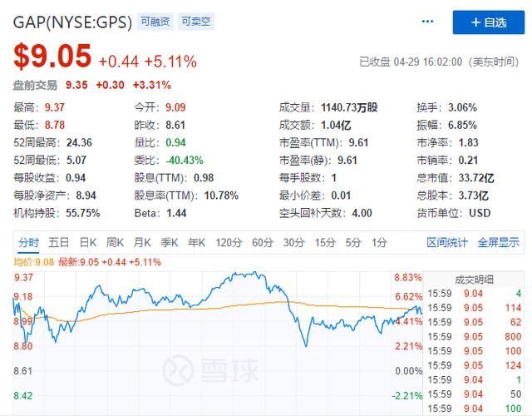The width and height of the screenshot is (532, 416).
Task: Add GAP to watchlist with 自选 button
Action: click(489, 22)
